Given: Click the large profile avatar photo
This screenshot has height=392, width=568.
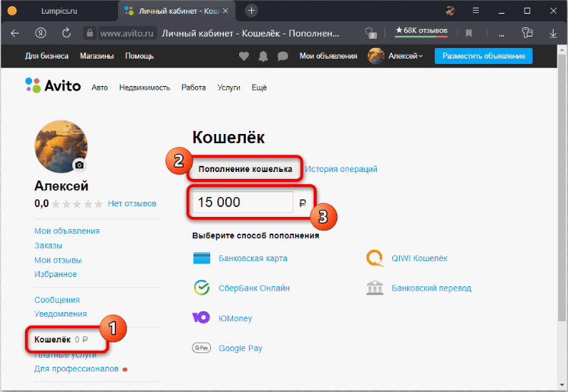Looking at the screenshot, I should click(61, 147).
